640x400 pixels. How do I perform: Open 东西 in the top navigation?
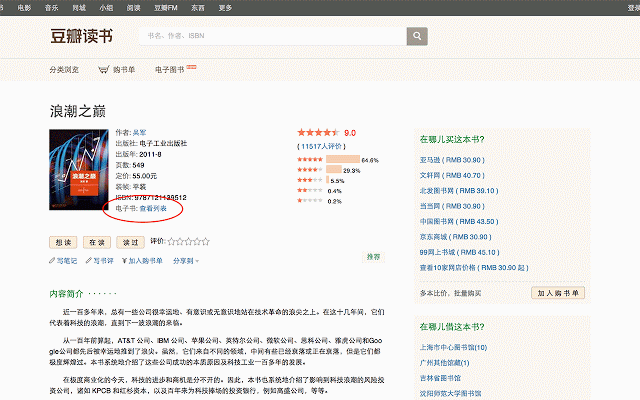(x=198, y=8)
